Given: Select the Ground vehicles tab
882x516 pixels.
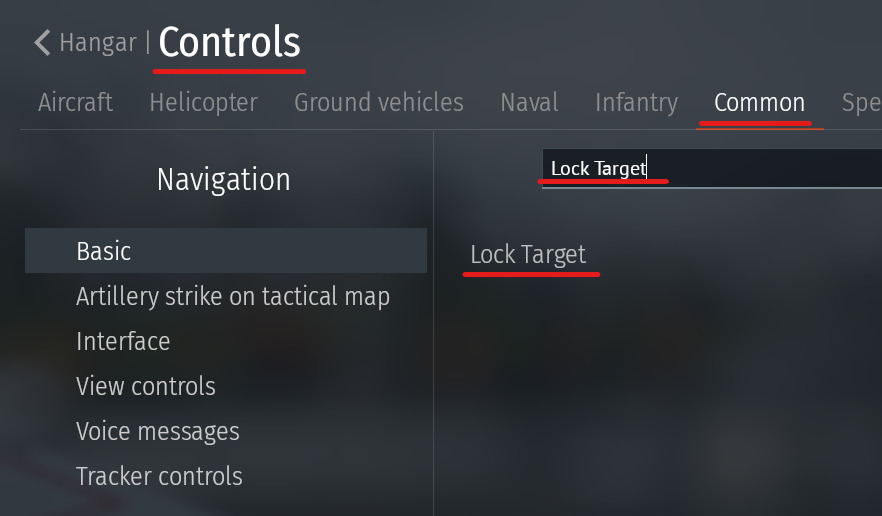Looking at the screenshot, I should pos(378,102).
